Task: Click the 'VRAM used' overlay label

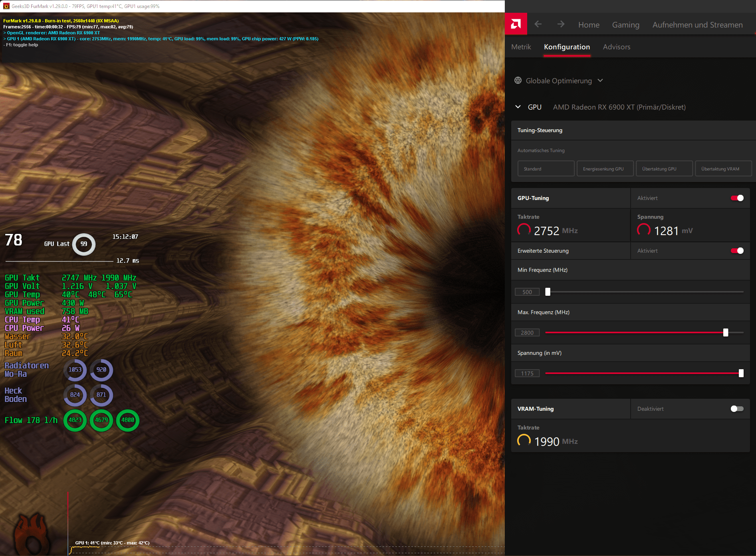Action: [x=24, y=311]
